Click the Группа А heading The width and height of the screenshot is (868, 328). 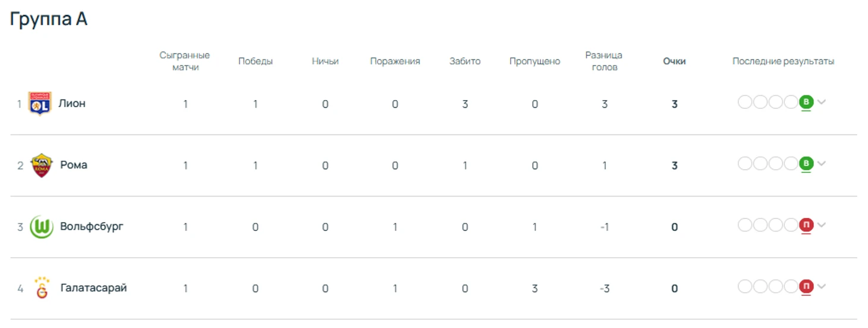[x=49, y=19]
